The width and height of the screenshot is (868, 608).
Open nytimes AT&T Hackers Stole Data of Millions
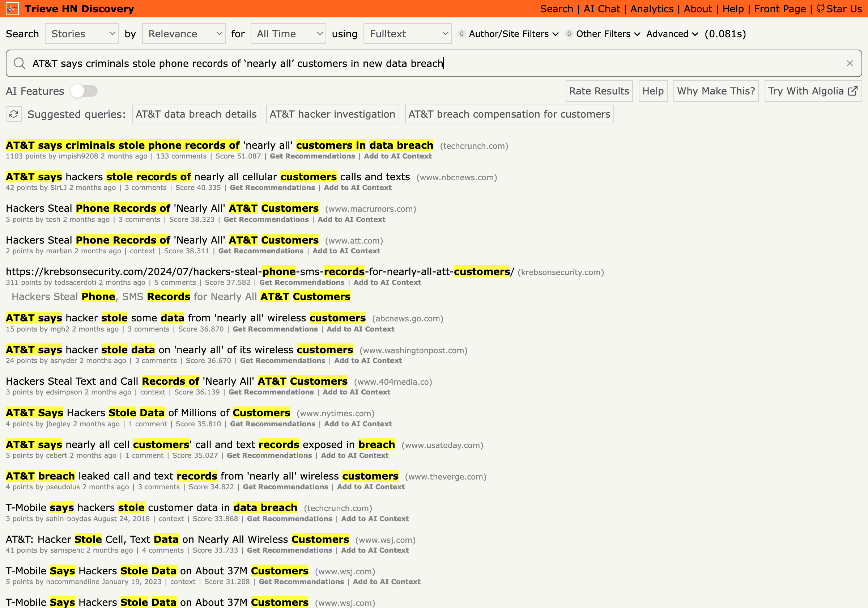(x=148, y=413)
